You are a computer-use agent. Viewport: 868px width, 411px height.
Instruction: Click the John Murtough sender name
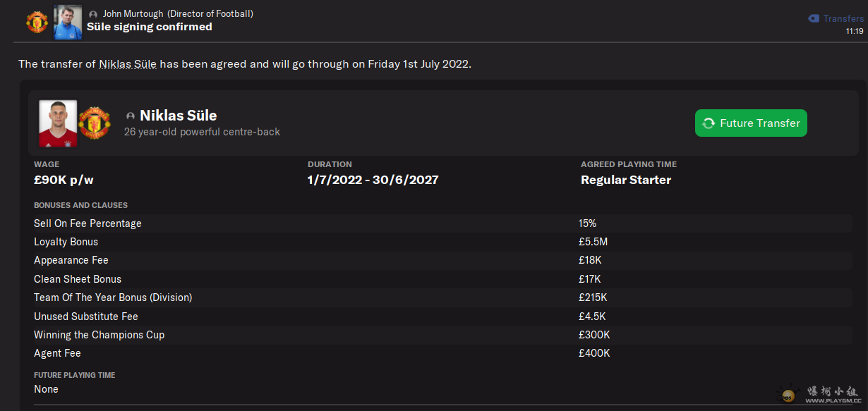click(x=133, y=14)
